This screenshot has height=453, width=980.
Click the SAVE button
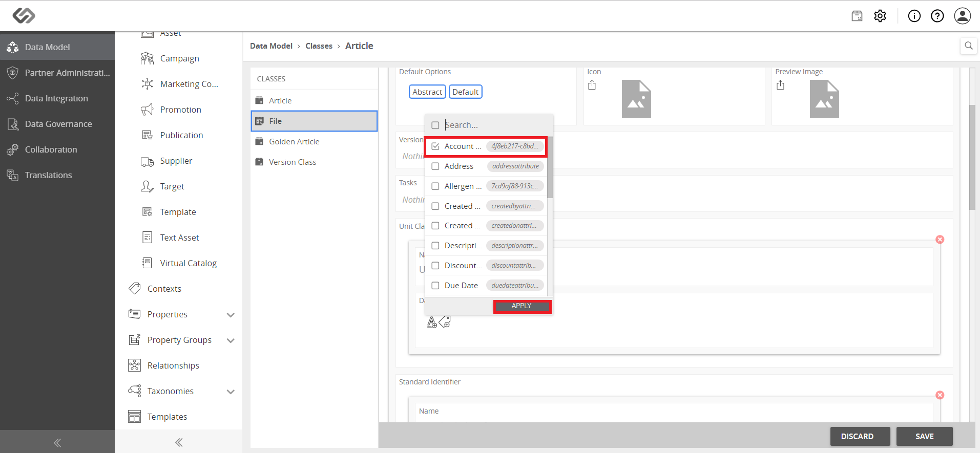[925, 437]
